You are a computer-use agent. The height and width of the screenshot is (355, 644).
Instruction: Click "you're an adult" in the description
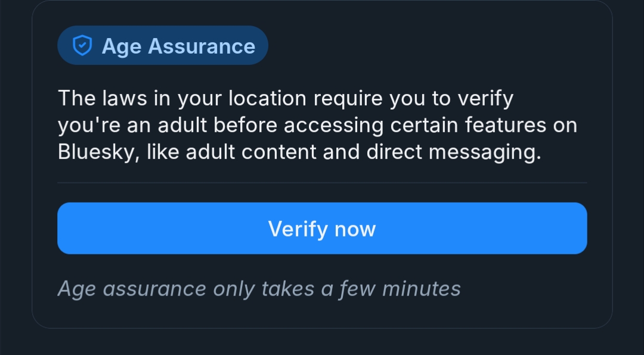[x=132, y=126]
